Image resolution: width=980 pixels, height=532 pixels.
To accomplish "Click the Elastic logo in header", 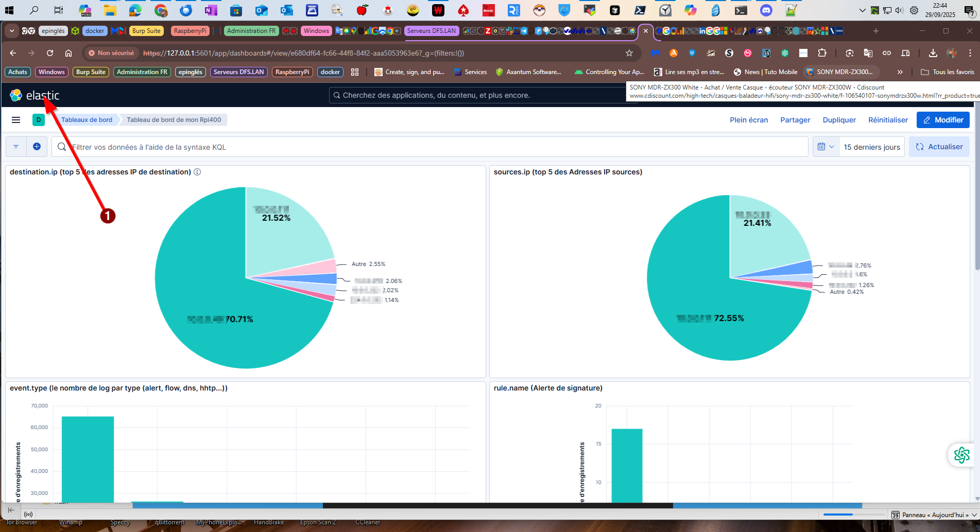I will pos(34,95).
